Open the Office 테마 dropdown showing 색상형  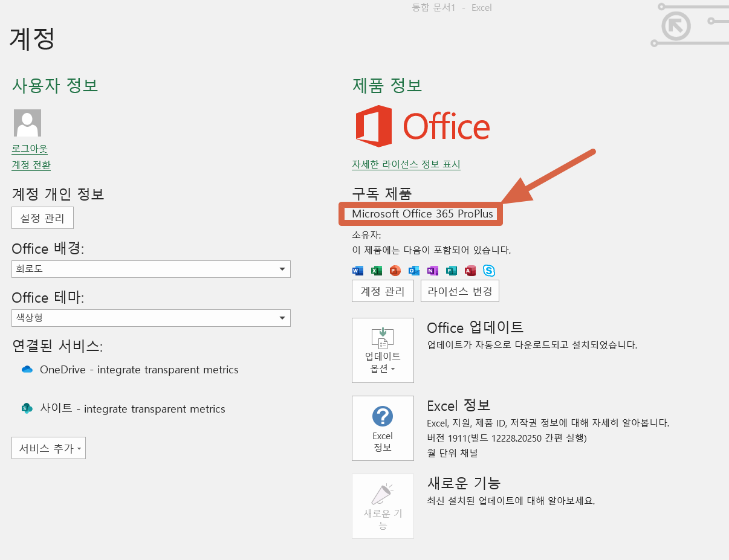pos(151,318)
